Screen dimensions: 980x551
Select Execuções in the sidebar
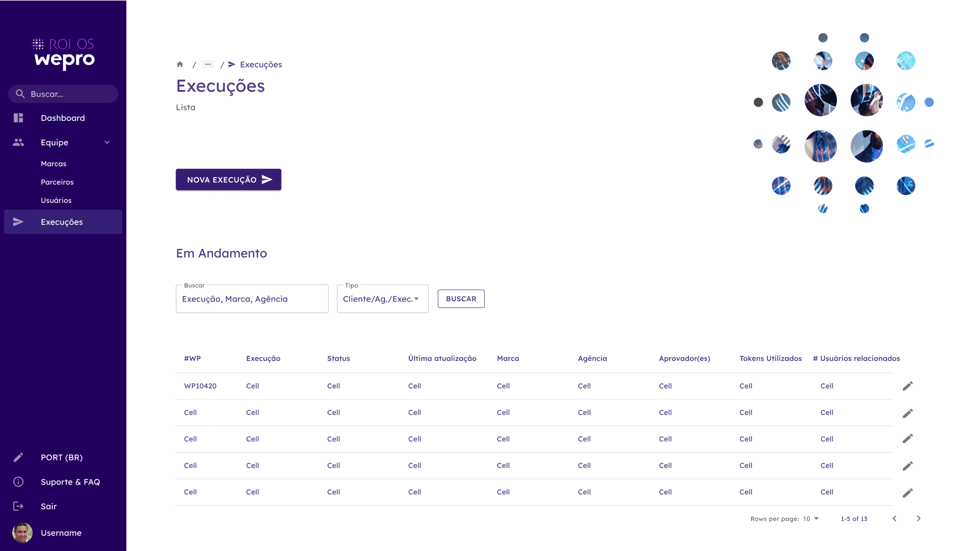[63, 222]
